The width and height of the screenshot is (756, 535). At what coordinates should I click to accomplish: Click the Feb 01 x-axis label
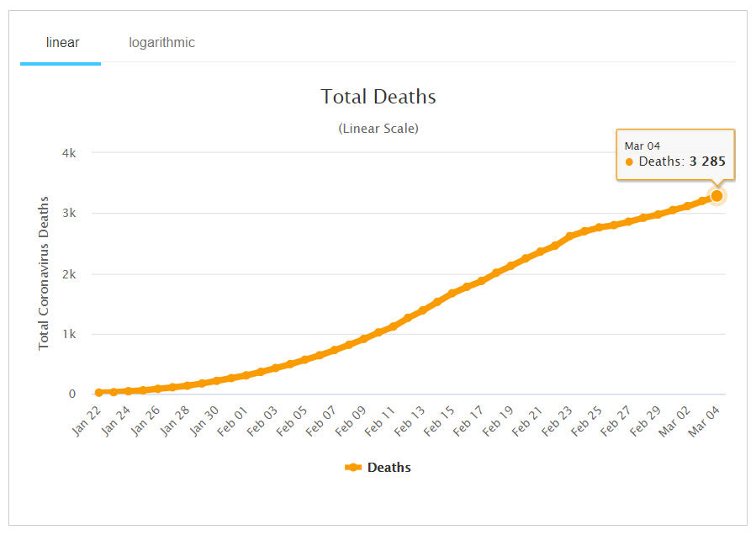[x=235, y=418]
